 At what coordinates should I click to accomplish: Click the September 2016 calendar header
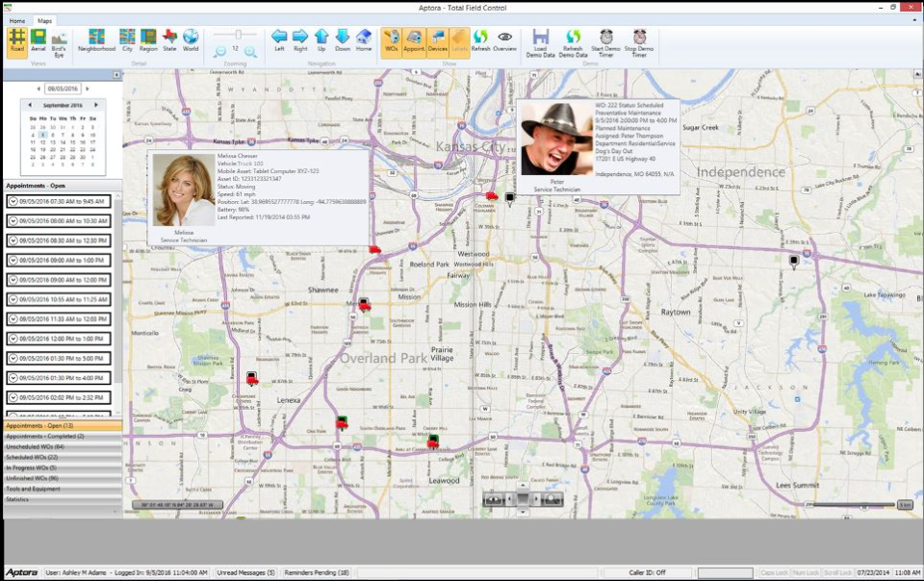click(63, 105)
